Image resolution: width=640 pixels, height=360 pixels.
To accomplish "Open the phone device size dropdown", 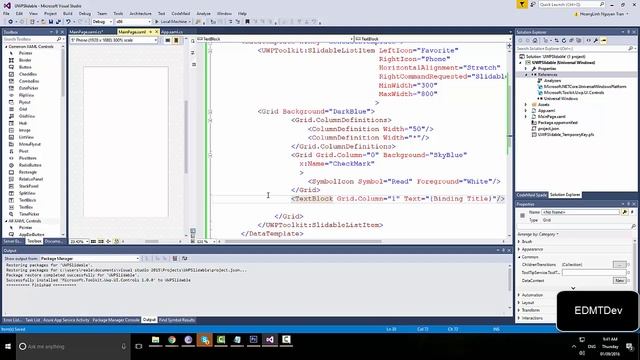I will pos(114,40).
